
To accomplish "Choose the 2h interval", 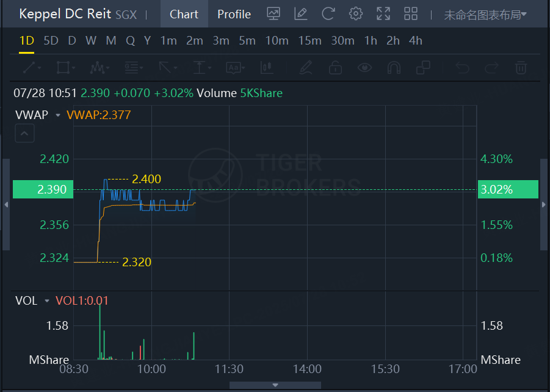I will 393,41.
